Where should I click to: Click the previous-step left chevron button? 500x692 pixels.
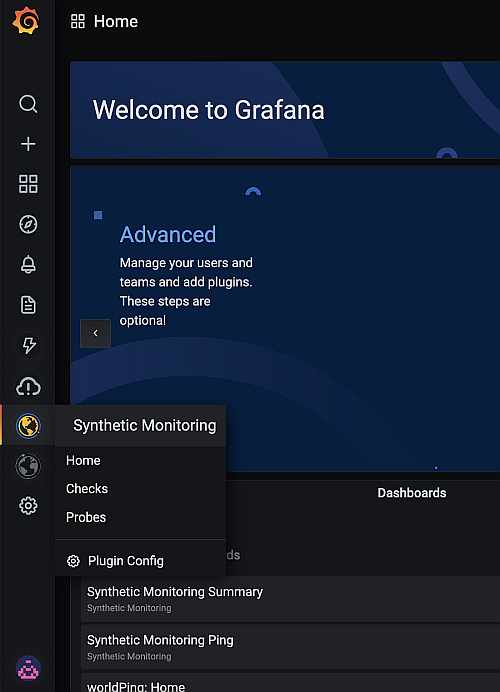(95, 333)
